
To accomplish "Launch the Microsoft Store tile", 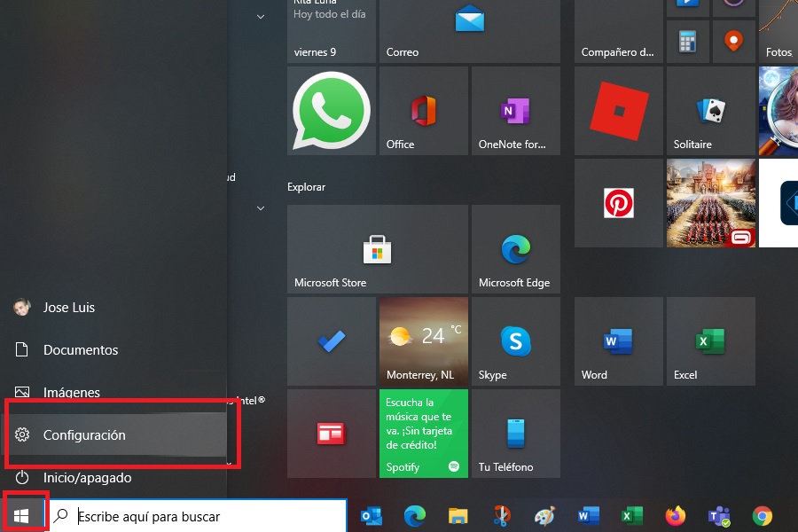I will (377, 248).
